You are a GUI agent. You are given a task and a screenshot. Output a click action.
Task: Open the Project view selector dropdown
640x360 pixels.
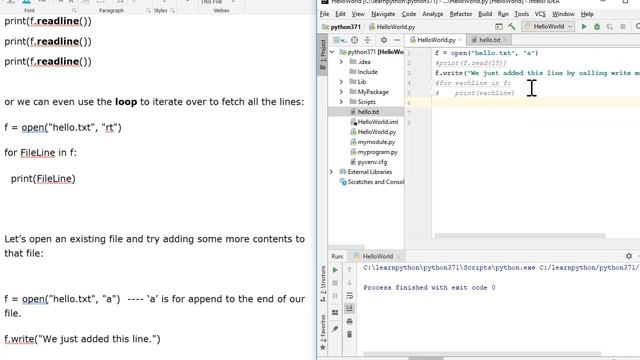(339, 40)
